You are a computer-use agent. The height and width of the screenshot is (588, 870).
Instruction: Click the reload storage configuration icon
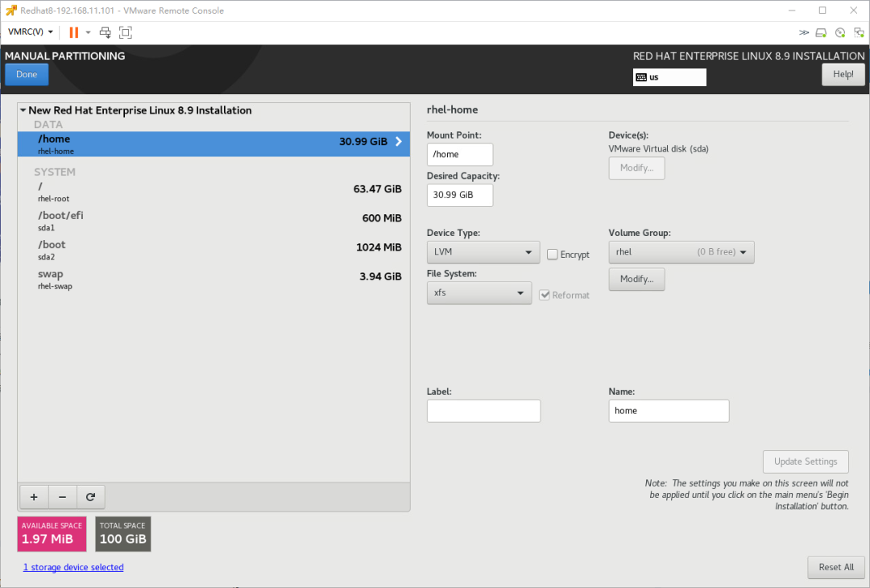point(90,497)
